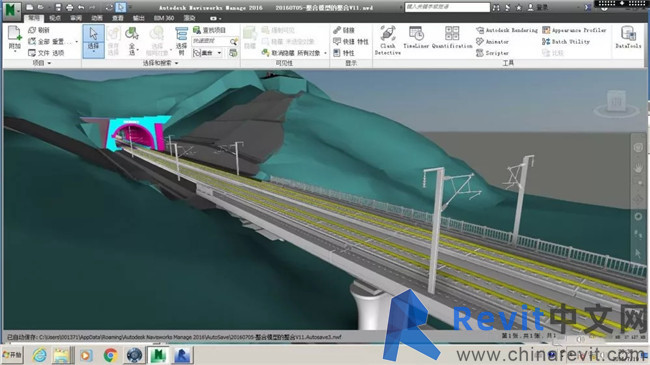Click the Links (链接) icon
The height and width of the screenshot is (365, 650).
[337, 30]
